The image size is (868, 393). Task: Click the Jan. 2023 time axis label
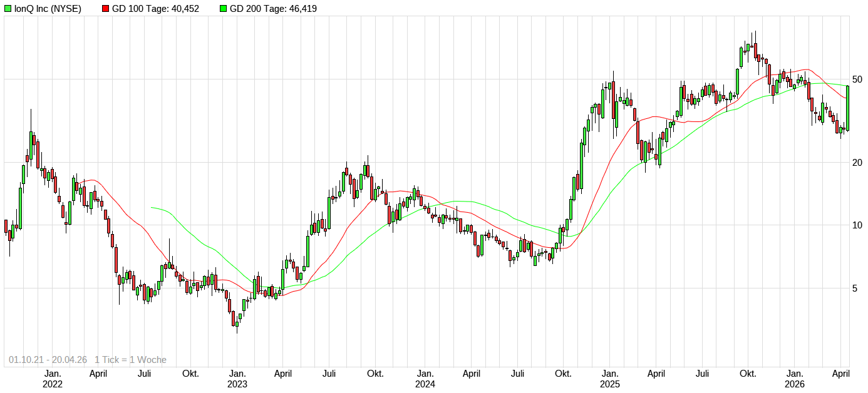pyautogui.click(x=237, y=379)
